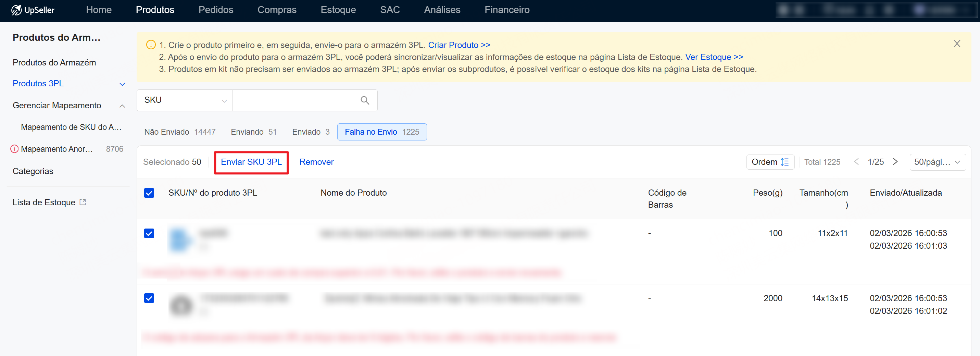Click the Criar Produto link
980x356 pixels.
click(459, 45)
